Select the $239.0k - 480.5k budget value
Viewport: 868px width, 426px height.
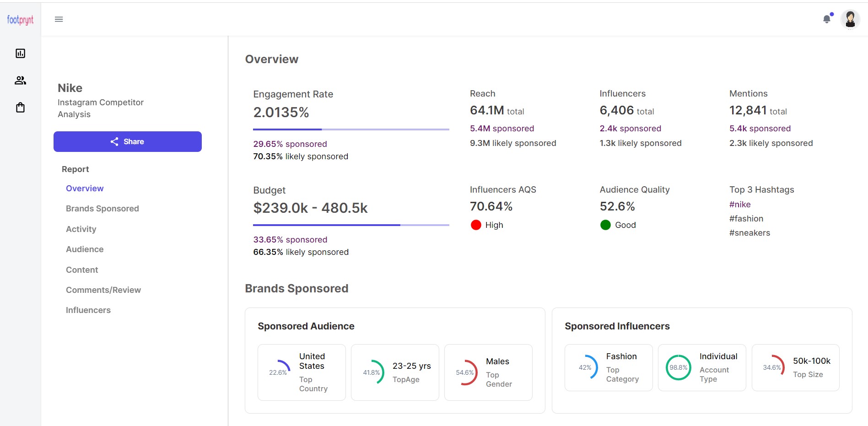(310, 208)
